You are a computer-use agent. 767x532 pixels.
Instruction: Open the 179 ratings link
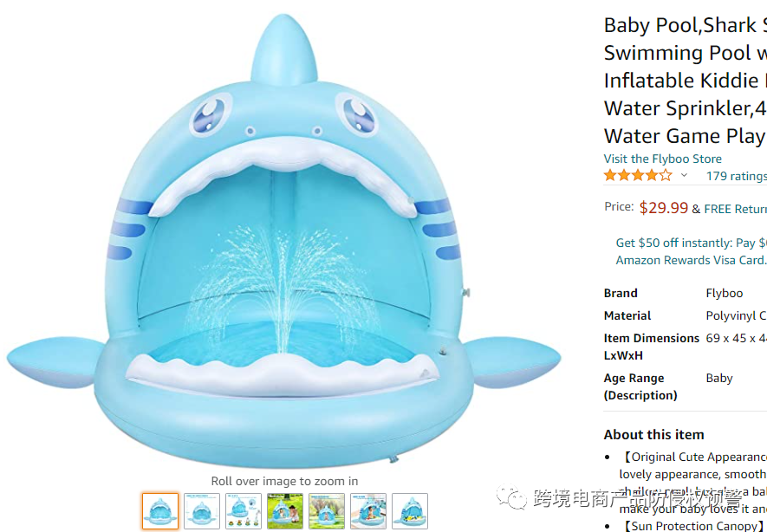coord(736,176)
